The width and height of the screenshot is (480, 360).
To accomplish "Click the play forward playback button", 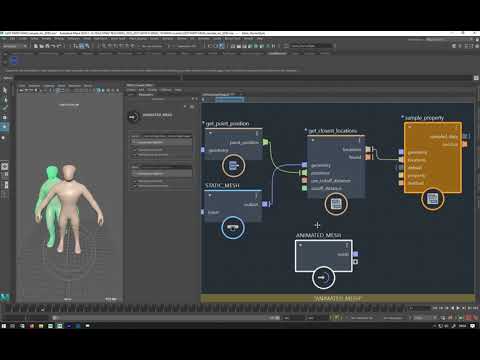I will click(x=458, y=308).
